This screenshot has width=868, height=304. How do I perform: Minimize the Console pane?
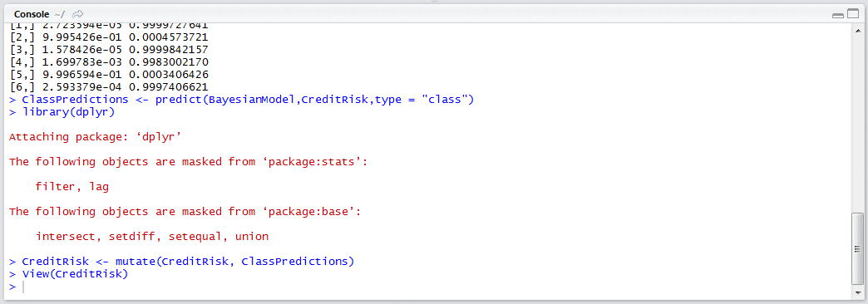coord(838,15)
